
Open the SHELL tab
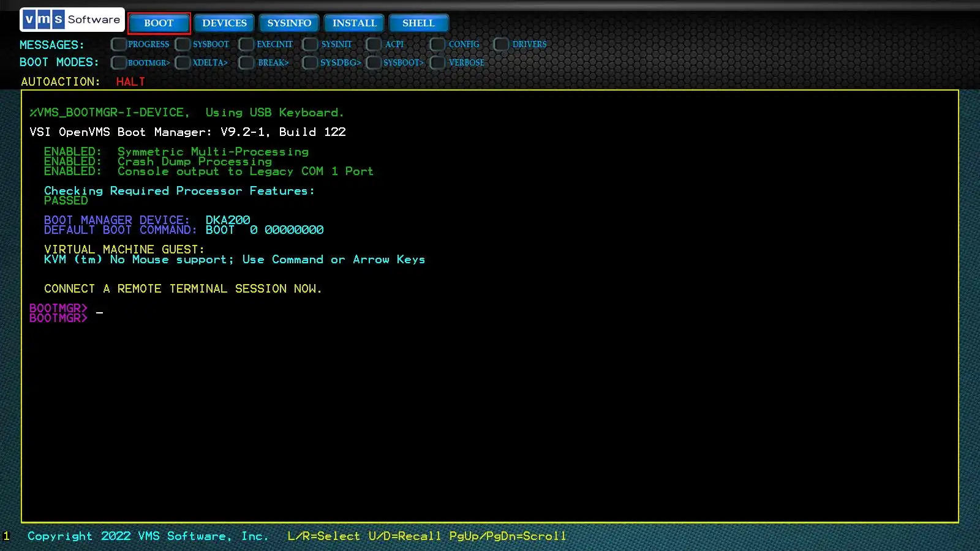(418, 23)
